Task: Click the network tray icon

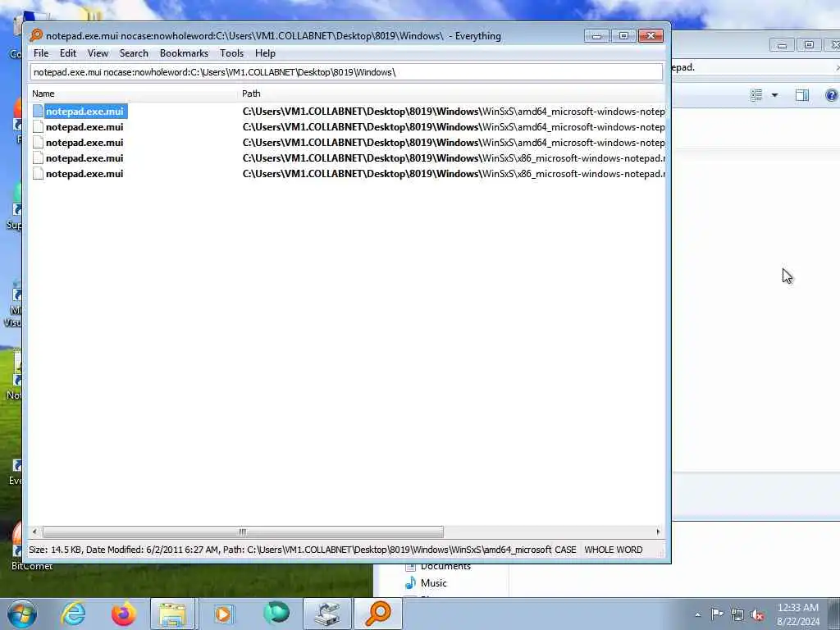Action: click(737, 614)
